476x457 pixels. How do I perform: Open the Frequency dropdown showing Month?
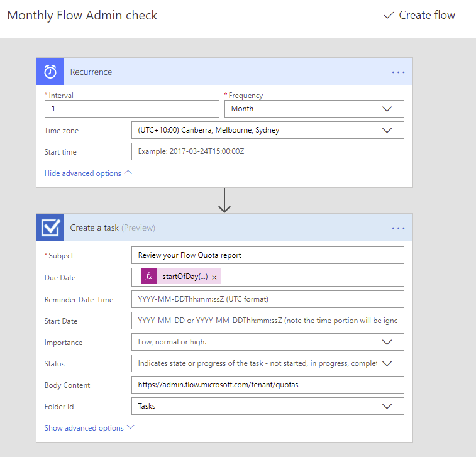click(x=314, y=109)
